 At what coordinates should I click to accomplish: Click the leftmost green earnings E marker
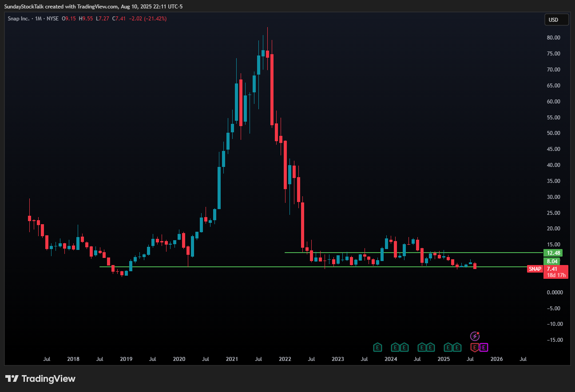pos(377,347)
